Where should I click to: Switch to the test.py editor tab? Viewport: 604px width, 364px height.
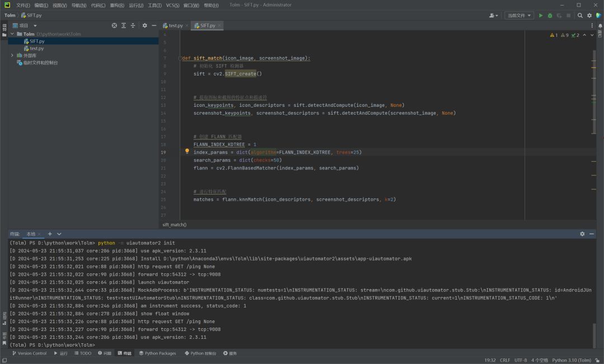point(175,26)
